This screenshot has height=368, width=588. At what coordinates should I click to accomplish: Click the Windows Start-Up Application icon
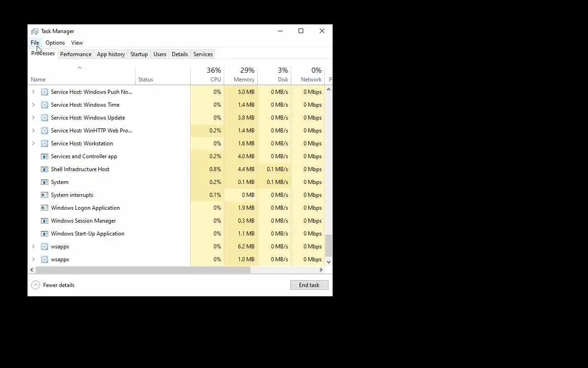(x=45, y=234)
